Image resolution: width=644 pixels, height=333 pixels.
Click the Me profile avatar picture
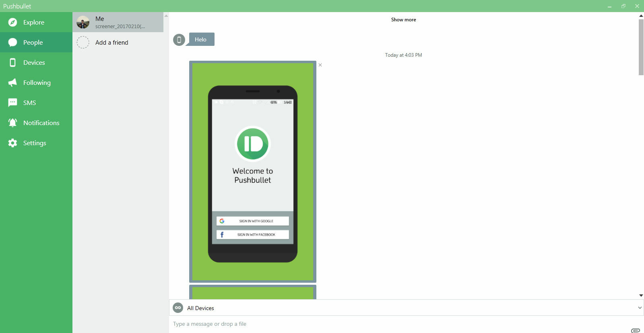point(83,22)
